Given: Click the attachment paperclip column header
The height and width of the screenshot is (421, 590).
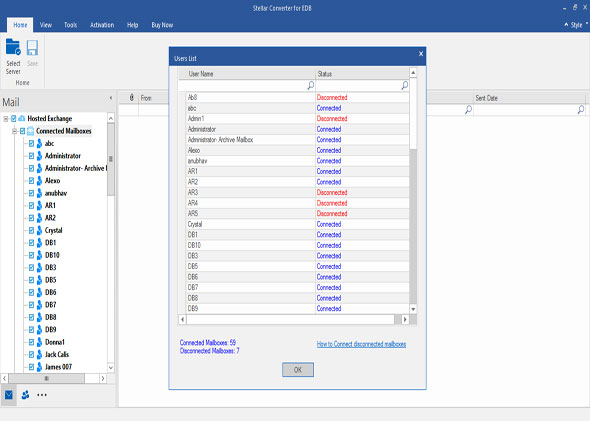Looking at the screenshot, I should pyautogui.click(x=131, y=98).
